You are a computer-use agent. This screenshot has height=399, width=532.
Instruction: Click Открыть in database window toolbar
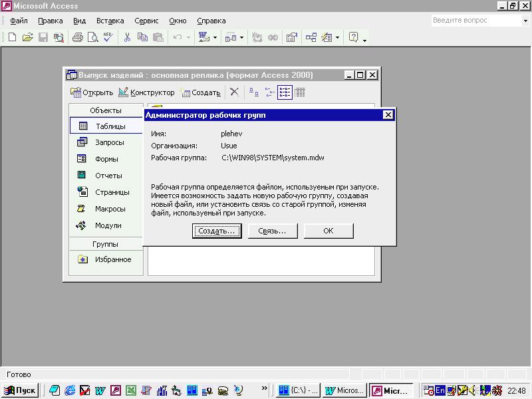coord(92,92)
